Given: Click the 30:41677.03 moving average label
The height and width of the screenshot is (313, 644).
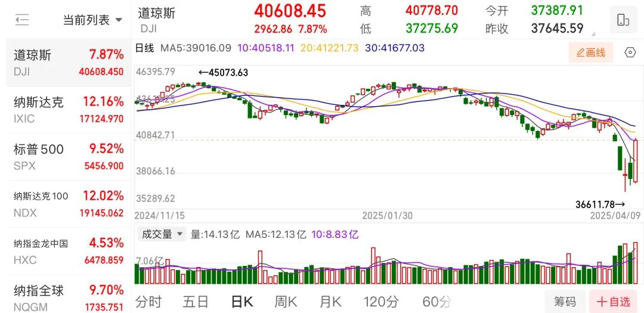Looking at the screenshot, I should 396,48.
